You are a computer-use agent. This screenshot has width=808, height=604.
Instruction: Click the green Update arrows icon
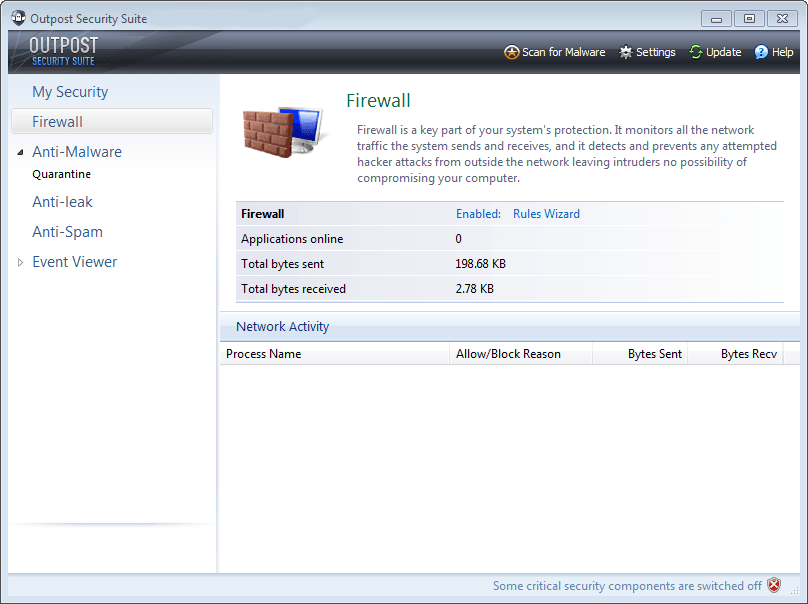[x=696, y=52]
